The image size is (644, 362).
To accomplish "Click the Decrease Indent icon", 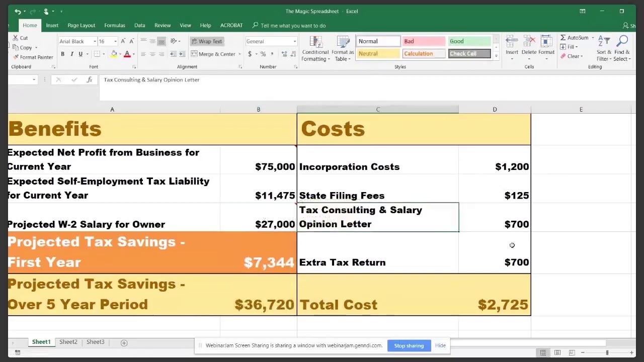I will pyautogui.click(x=173, y=54).
